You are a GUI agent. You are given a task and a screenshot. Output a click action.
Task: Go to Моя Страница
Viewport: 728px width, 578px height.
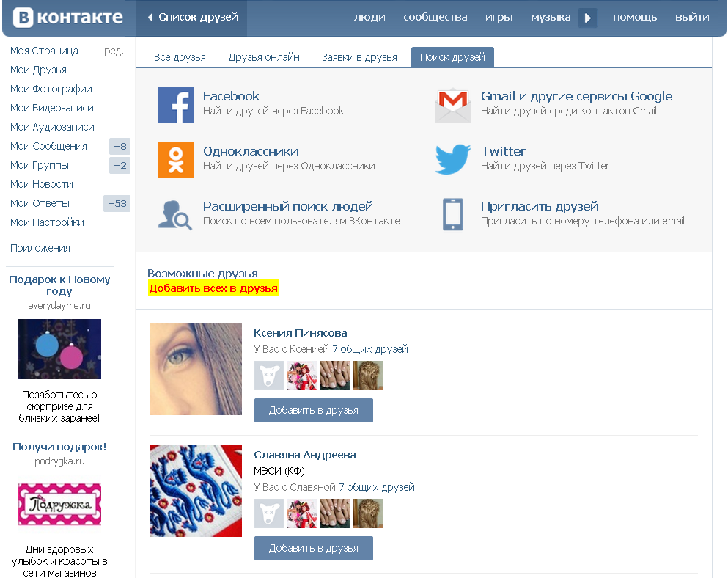point(44,51)
